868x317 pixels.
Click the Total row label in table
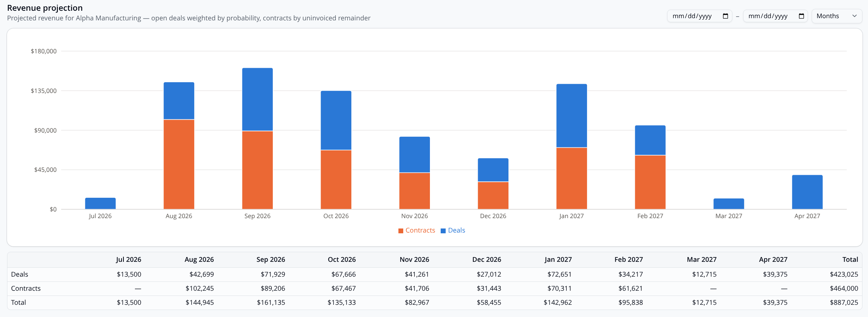tap(19, 303)
